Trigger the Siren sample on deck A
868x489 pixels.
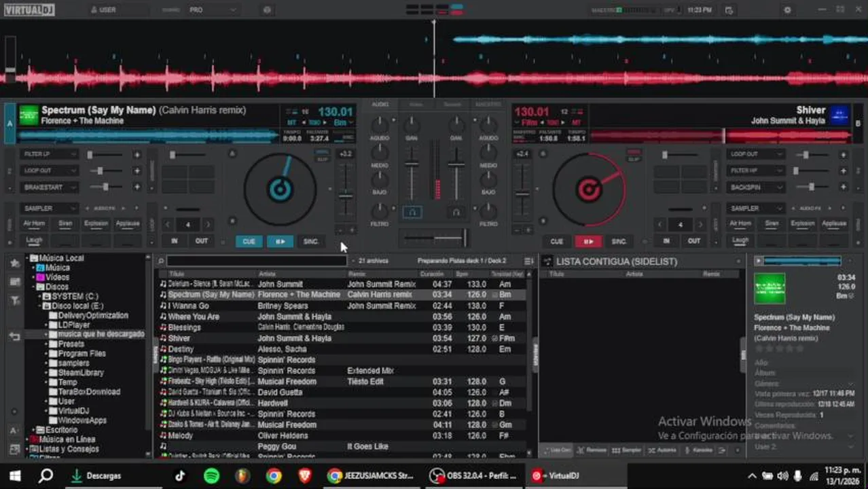point(65,223)
